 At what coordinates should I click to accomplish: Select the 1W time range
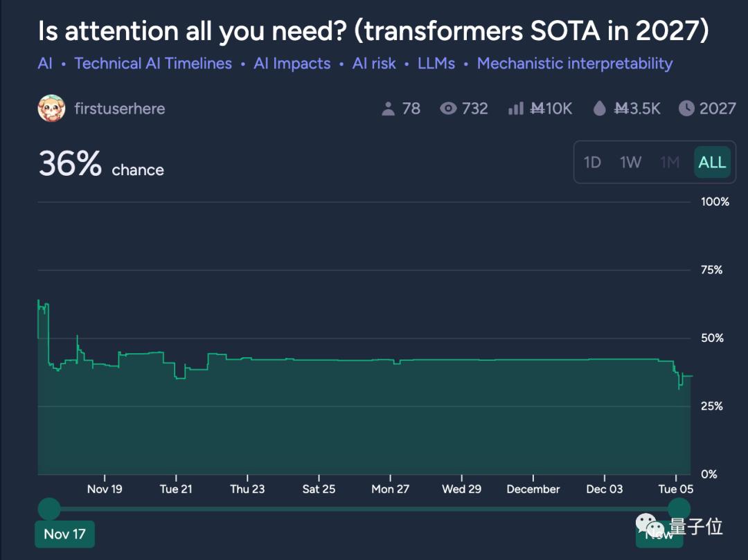pyautogui.click(x=630, y=163)
